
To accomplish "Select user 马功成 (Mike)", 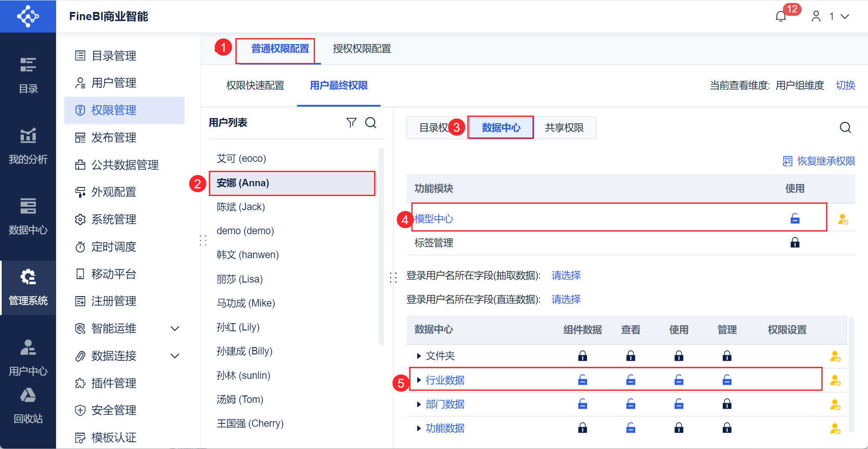I will coord(292,303).
